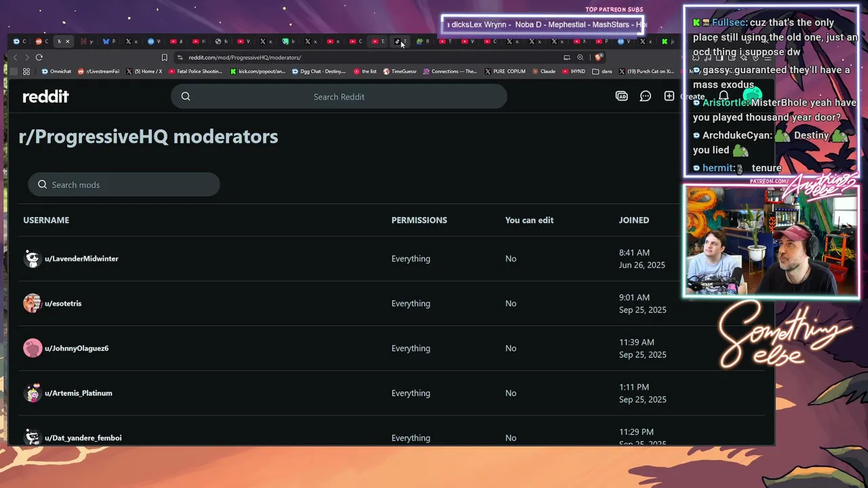Open the Fatal Police Shooting bookmark
Screen dimensions: 868x488
[x=195, y=71]
